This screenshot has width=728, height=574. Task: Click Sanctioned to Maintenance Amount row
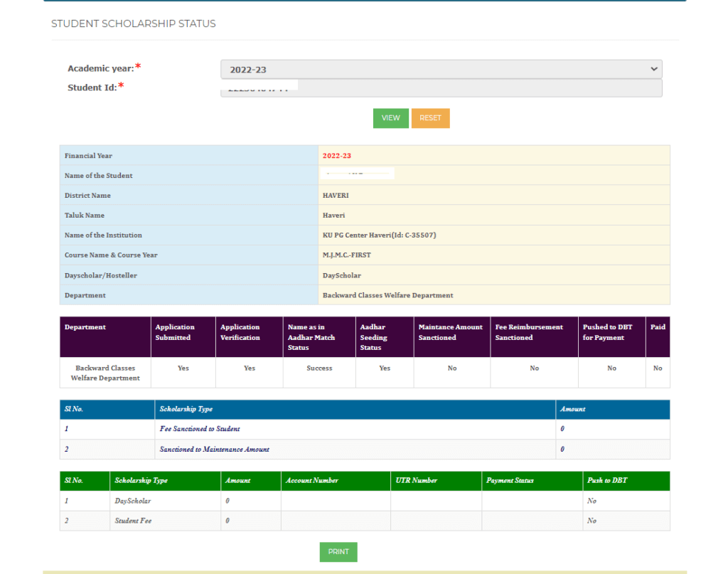point(365,449)
